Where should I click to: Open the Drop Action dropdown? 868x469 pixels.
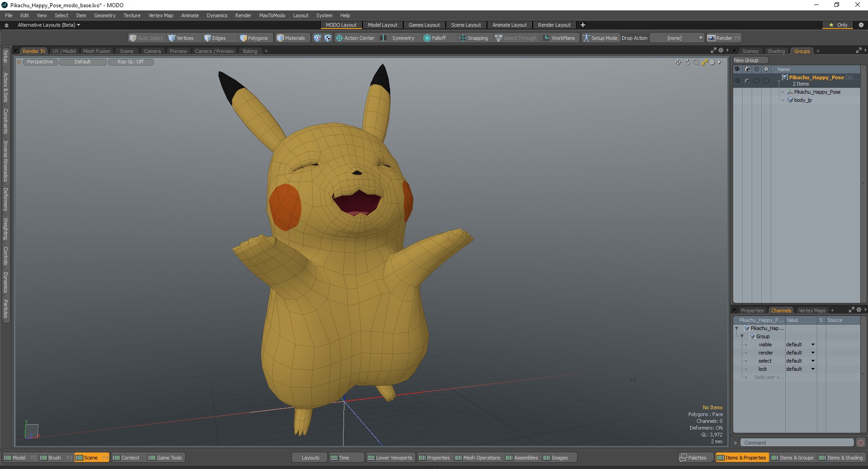pyautogui.click(x=677, y=38)
